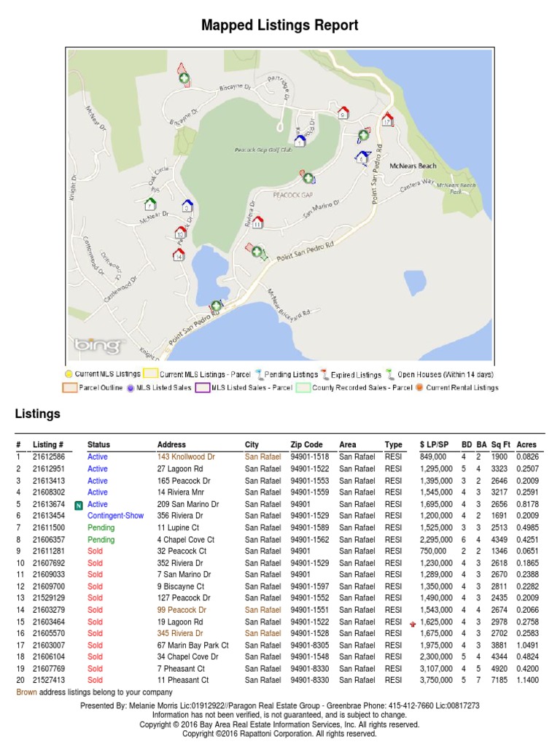The image size is (560, 747).
Task: Click the red house marker numbered 17
Action: pos(387,119)
